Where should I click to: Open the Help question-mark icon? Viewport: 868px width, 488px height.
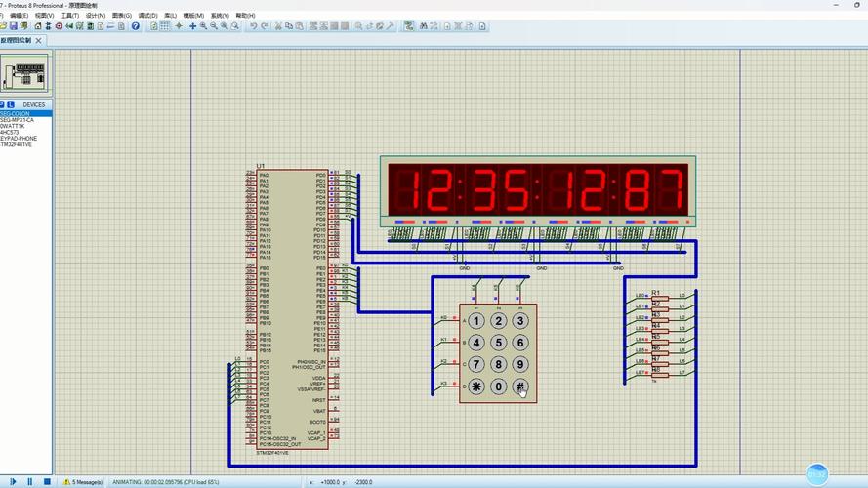point(135,26)
